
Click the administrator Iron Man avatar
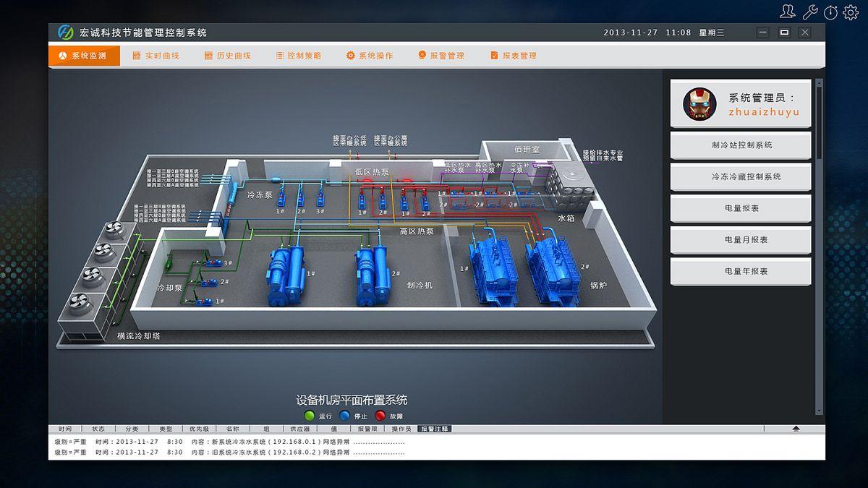(699, 104)
